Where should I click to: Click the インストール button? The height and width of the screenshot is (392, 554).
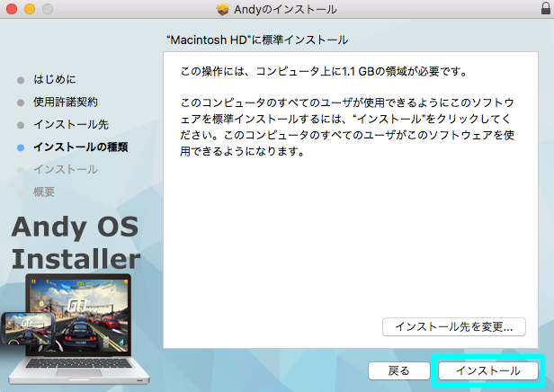point(488,370)
